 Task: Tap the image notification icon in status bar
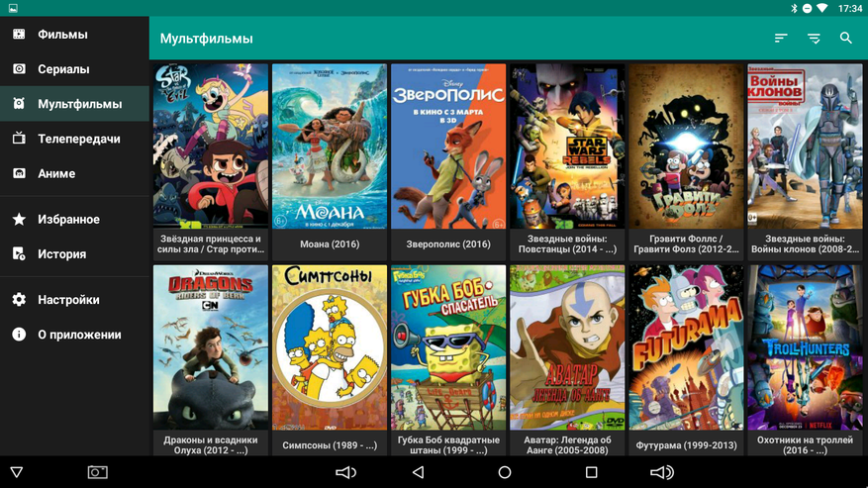tap(13, 8)
